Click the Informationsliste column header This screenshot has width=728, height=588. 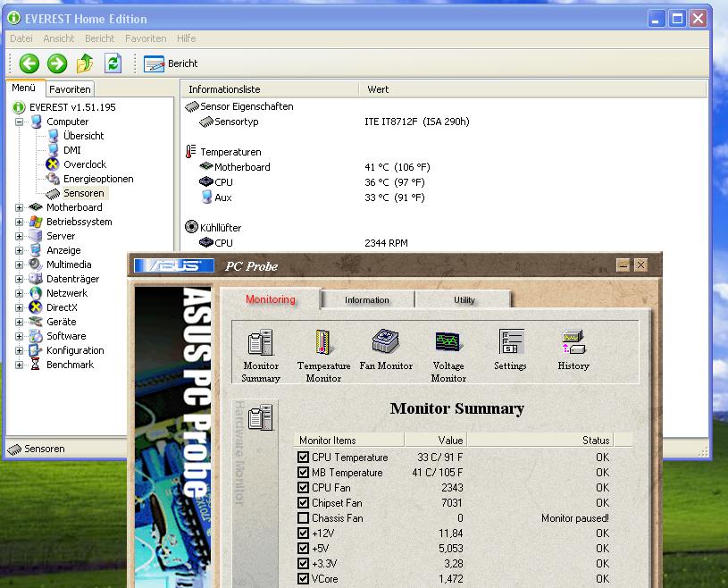270,89
